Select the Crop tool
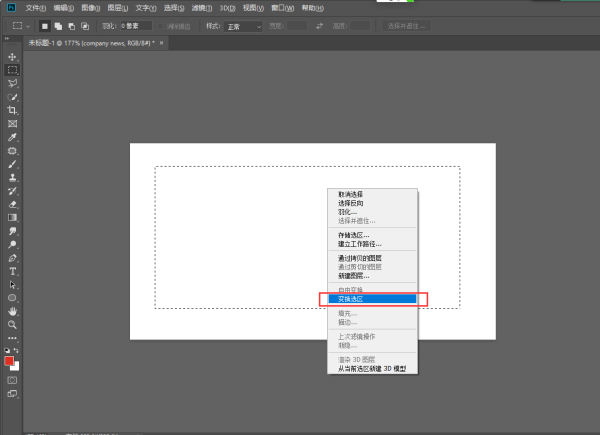The image size is (600, 435). pyautogui.click(x=12, y=110)
